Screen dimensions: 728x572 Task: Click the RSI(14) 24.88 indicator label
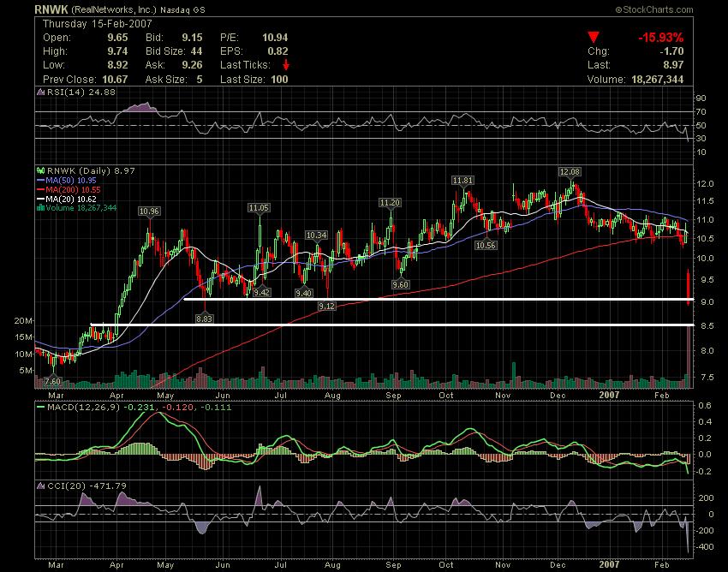[81, 92]
